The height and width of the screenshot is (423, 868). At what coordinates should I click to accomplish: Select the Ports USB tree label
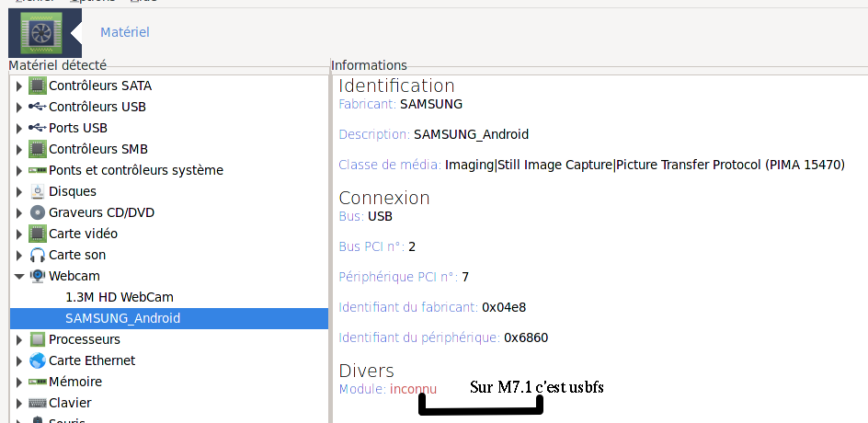[78, 128]
